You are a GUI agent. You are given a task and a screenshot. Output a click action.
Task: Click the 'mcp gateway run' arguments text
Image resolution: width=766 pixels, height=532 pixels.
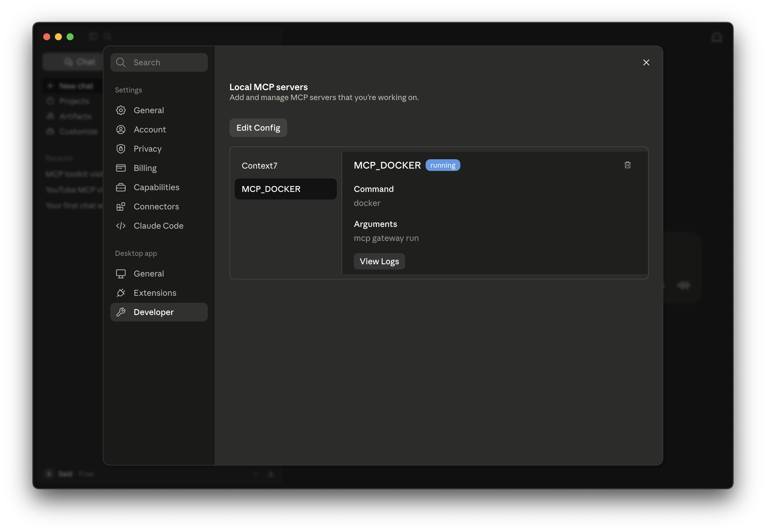point(386,238)
